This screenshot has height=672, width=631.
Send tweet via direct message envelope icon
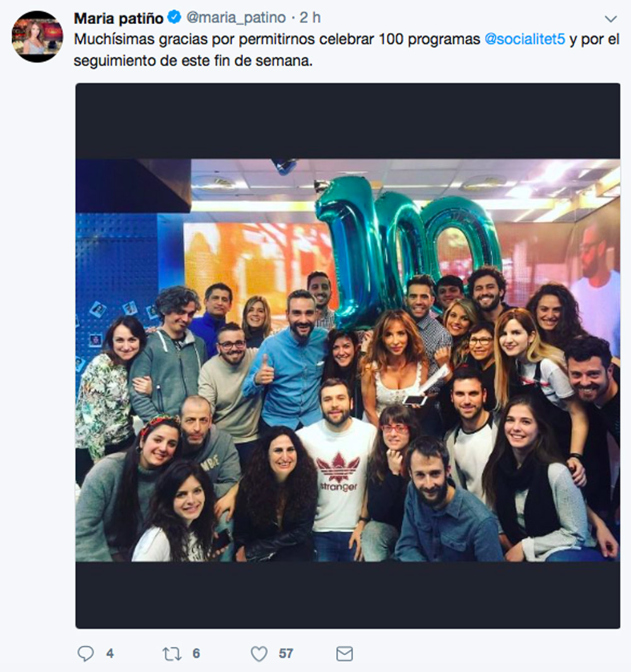(345, 654)
